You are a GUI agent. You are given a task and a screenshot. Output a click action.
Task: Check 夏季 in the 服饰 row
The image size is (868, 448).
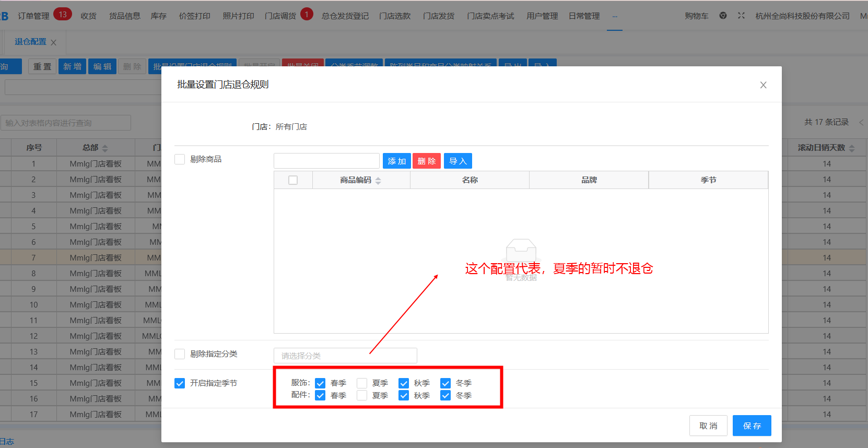pyautogui.click(x=362, y=383)
